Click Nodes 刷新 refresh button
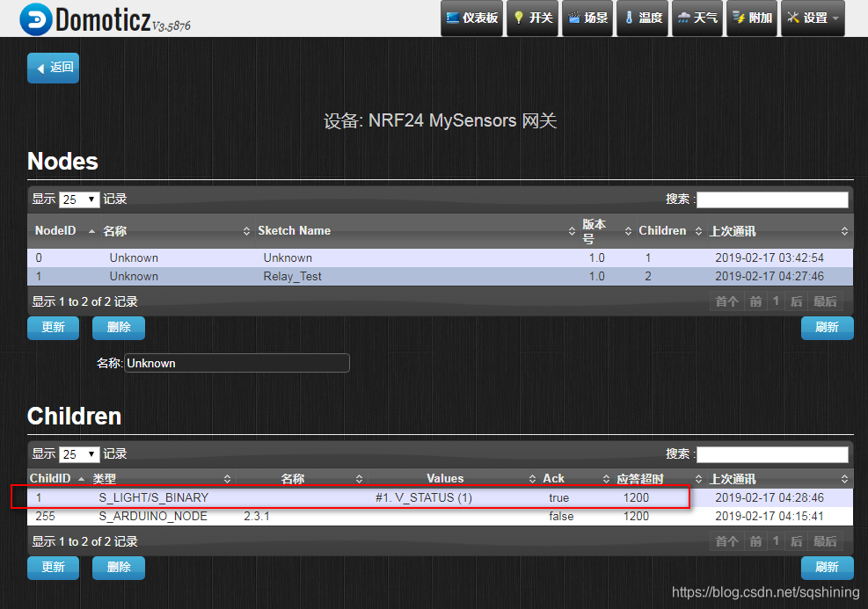The height and width of the screenshot is (609, 868). pos(827,328)
